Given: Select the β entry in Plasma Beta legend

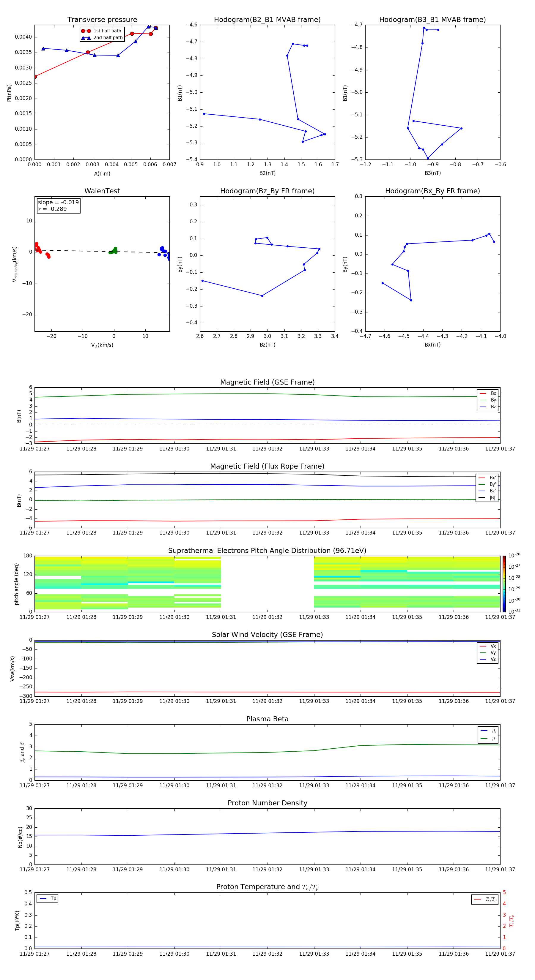Looking at the screenshot, I should (x=488, y=739).
